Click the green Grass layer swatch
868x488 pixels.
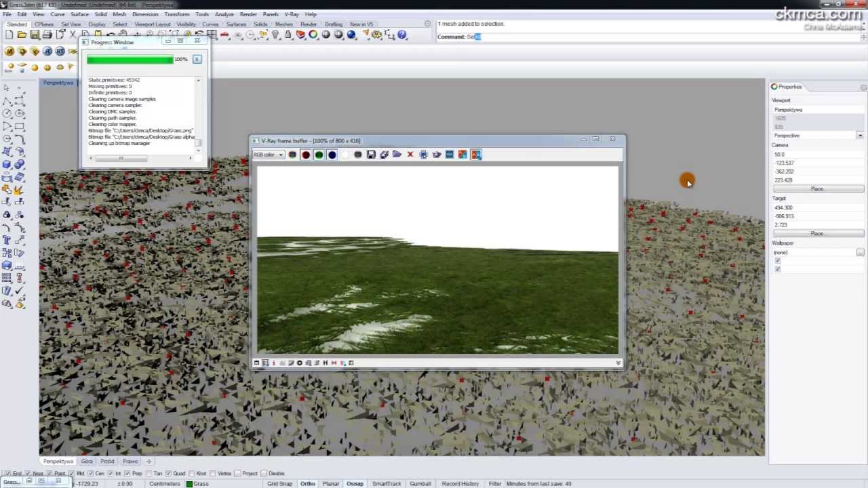189,484
